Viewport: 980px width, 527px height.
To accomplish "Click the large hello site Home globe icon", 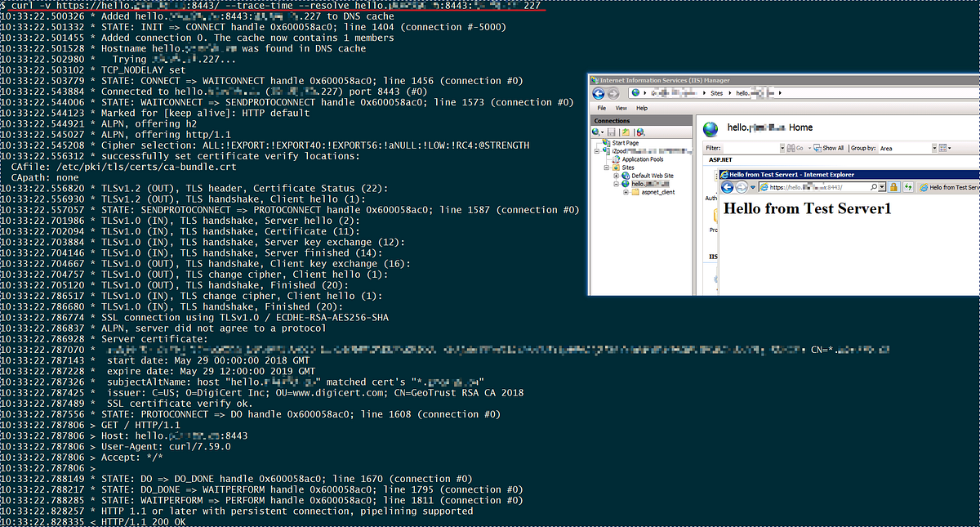I will click(x=710, y=129).
